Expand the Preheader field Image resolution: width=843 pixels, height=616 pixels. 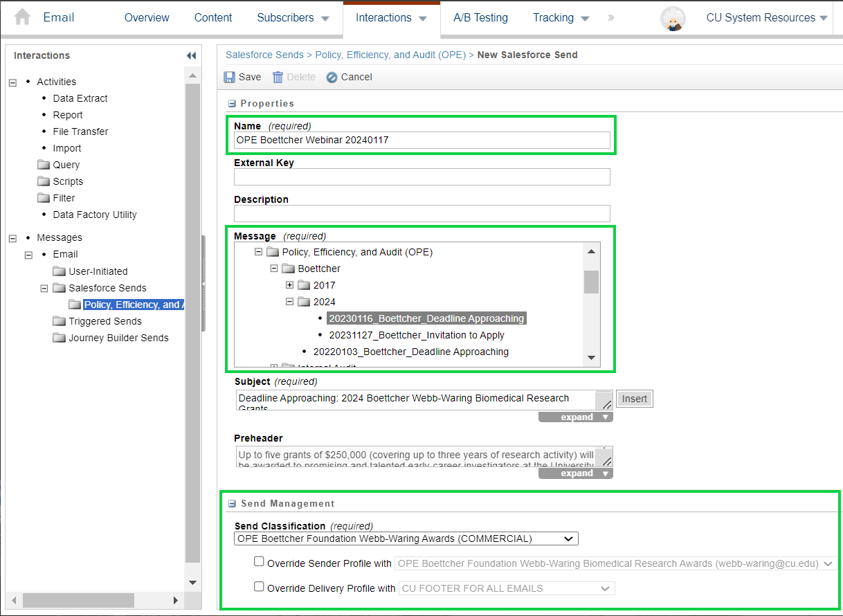click(576, 473)
